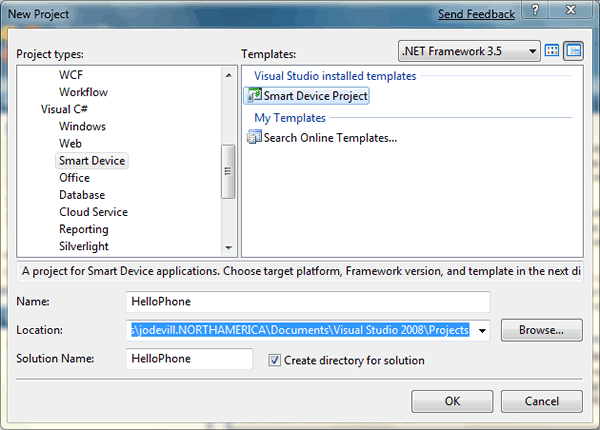Confirm with the OK button
Image resolution: width=600 pixels, height=430 pixels.
452,401
